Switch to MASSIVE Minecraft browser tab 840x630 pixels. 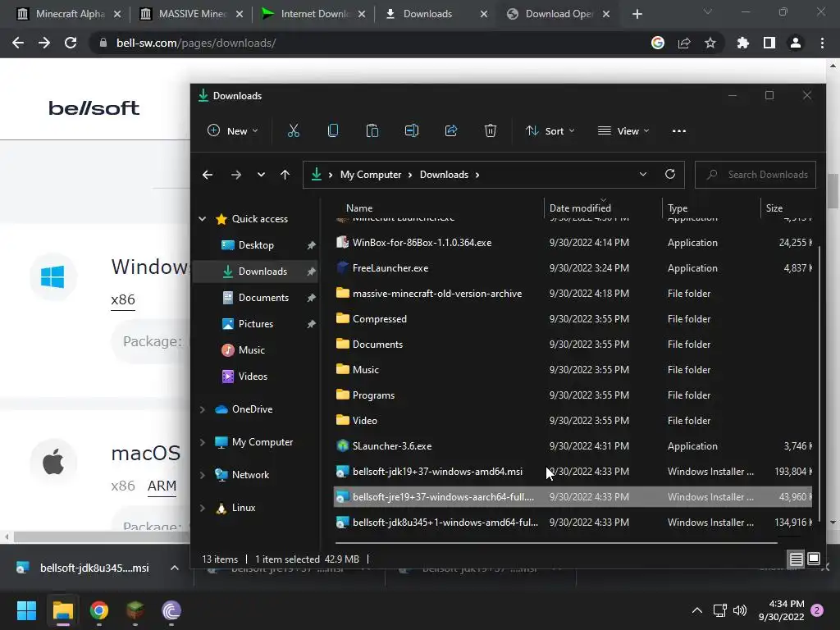(x=190, y=14)
